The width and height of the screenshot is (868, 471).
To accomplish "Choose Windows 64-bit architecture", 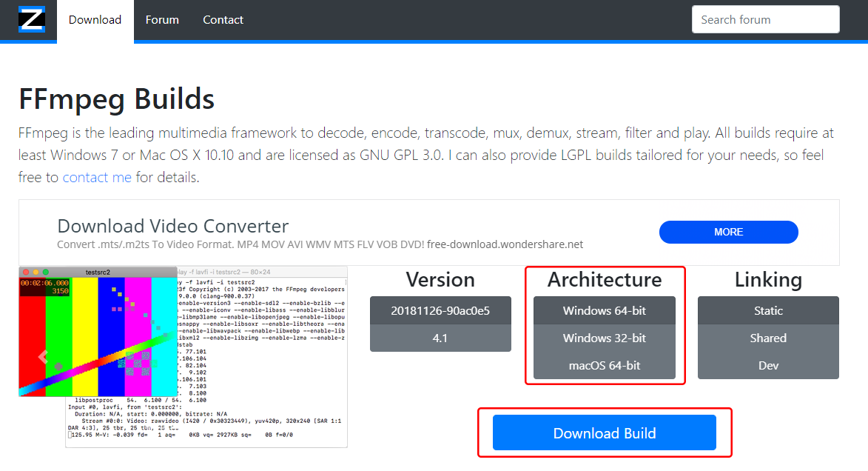I will pos(605,310).
